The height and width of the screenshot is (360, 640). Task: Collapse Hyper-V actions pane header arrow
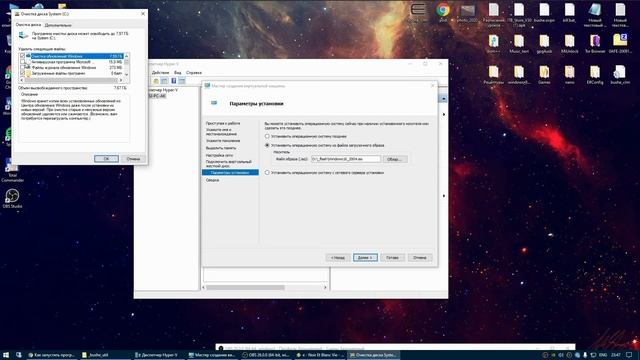tap(443, 99)
